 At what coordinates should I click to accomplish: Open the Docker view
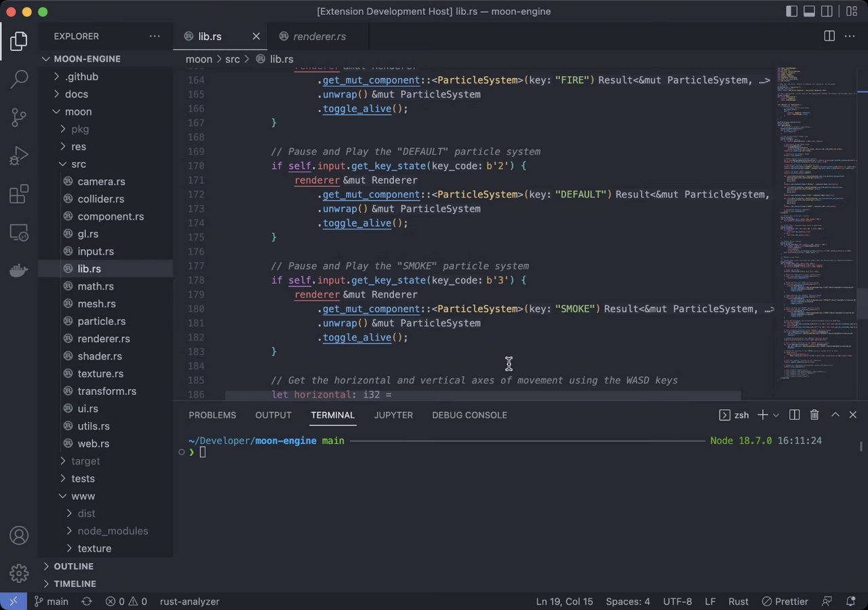(19, 271)
